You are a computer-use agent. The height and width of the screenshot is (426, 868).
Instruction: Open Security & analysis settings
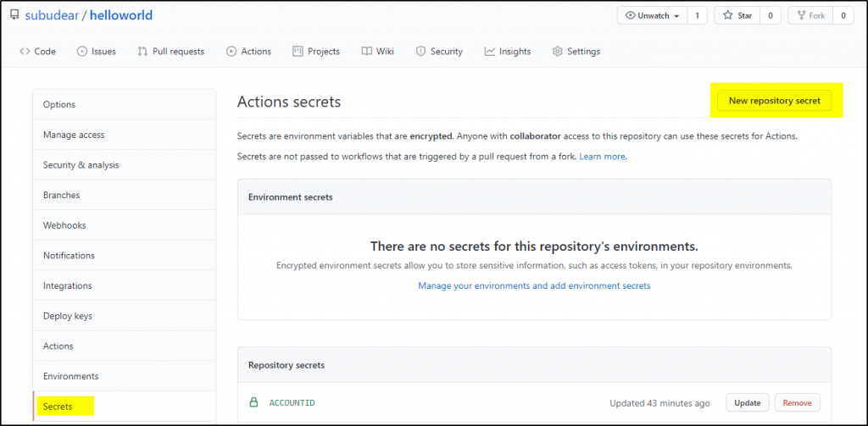125,165
